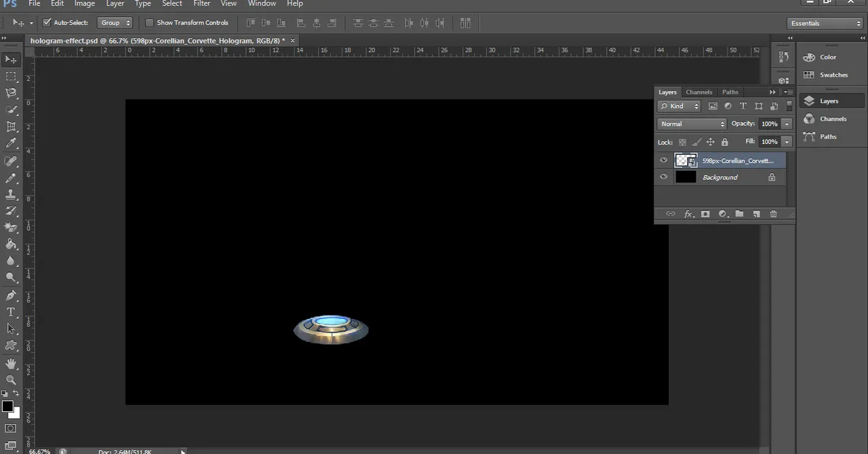Select the Paint Bucket tool

[11, 244]
